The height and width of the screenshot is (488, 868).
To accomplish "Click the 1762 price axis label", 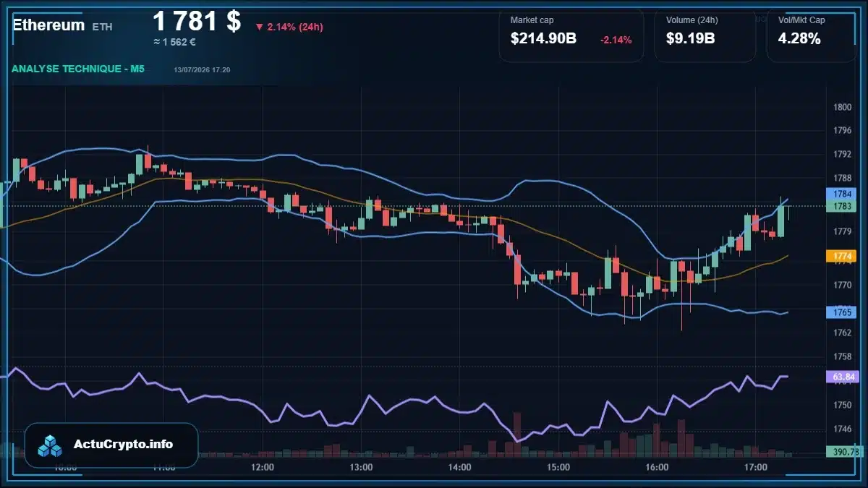I will click(843, 333).
